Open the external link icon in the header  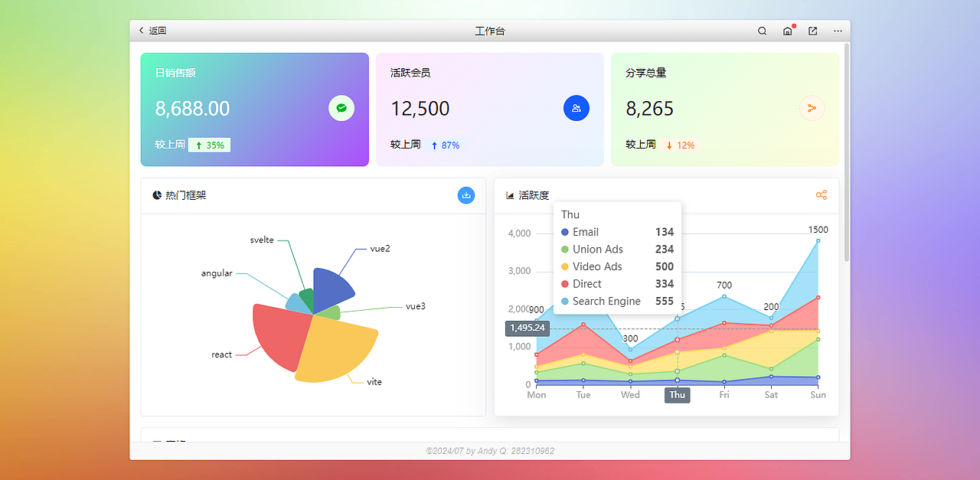coord(812,31)
